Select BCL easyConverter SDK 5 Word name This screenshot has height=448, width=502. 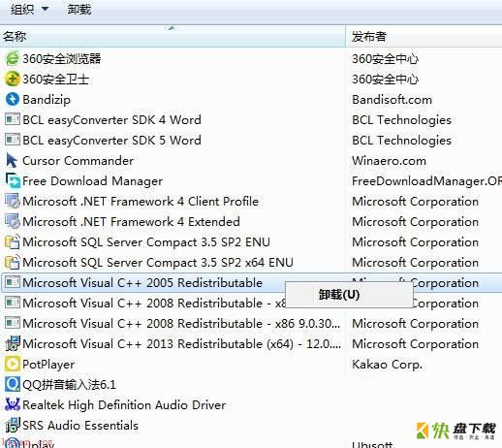(111, 141)
